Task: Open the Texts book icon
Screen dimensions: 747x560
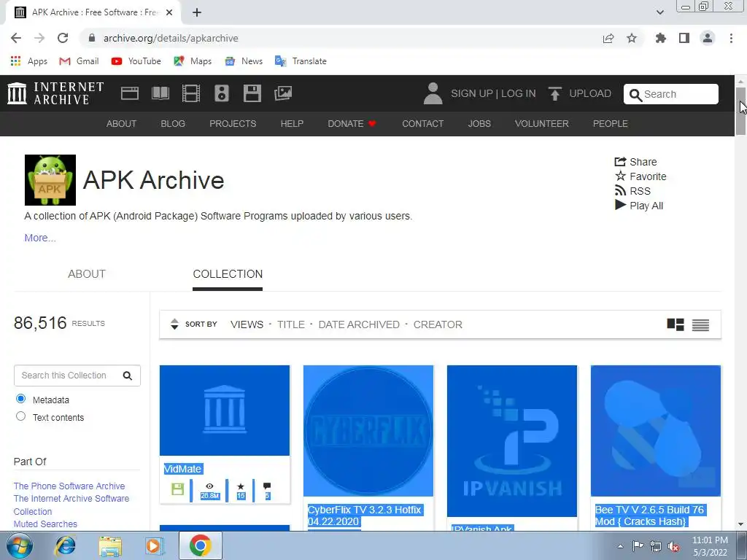Action: tap(160, 93)
